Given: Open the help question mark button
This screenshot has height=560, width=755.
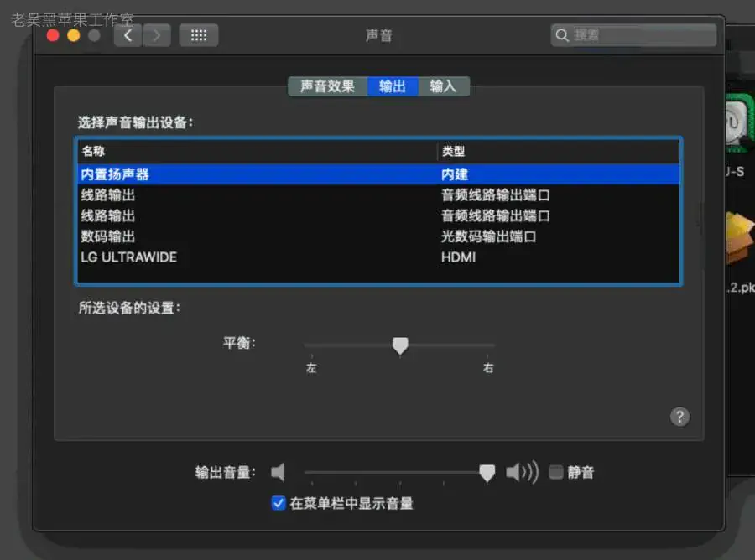Looking at the screenshot, I should 679,417.
